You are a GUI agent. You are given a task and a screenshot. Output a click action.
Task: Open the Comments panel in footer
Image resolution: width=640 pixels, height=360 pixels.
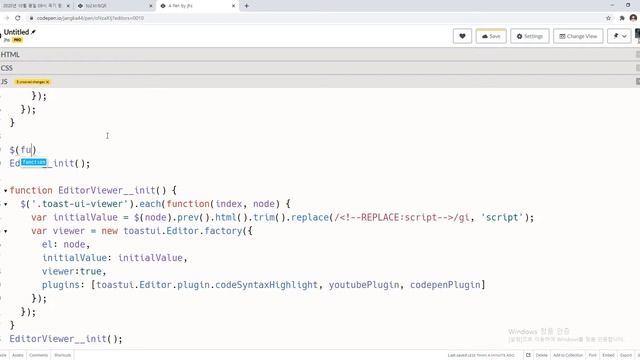tap(39, 355)
